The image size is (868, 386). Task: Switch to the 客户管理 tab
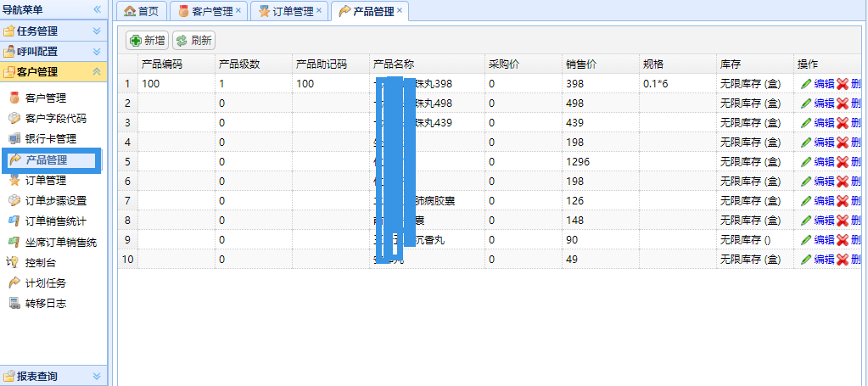tap(206, 11)
